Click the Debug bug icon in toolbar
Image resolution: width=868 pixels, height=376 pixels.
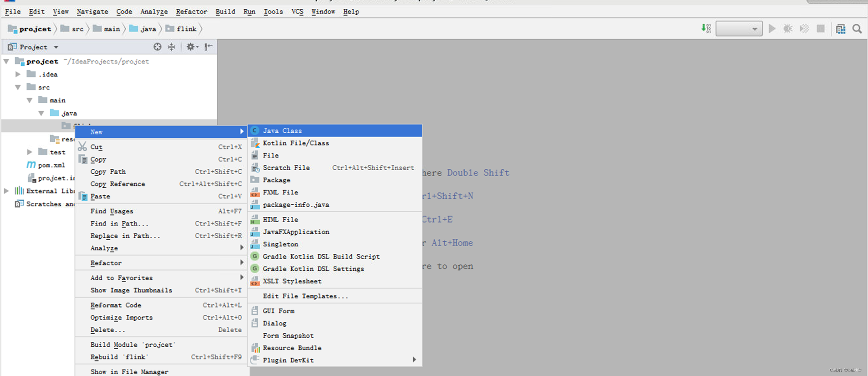click(788, 29)
